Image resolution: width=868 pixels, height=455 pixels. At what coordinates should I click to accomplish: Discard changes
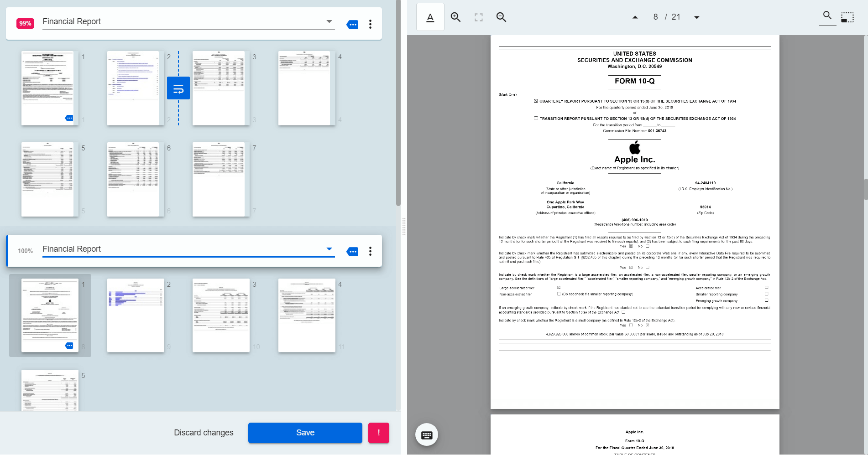pos(204,433)
